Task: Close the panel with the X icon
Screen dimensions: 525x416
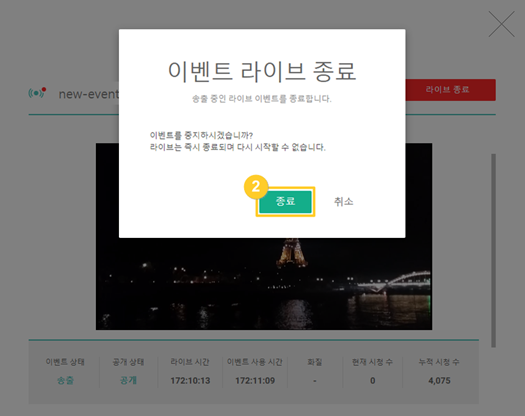Action: click(501, 24)
